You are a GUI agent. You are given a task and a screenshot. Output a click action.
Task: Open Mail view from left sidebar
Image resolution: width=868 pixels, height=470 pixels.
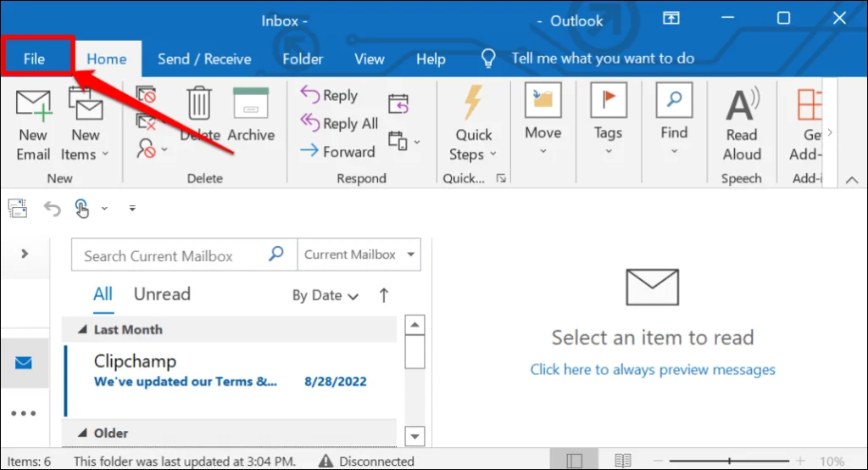coord(24,363)
